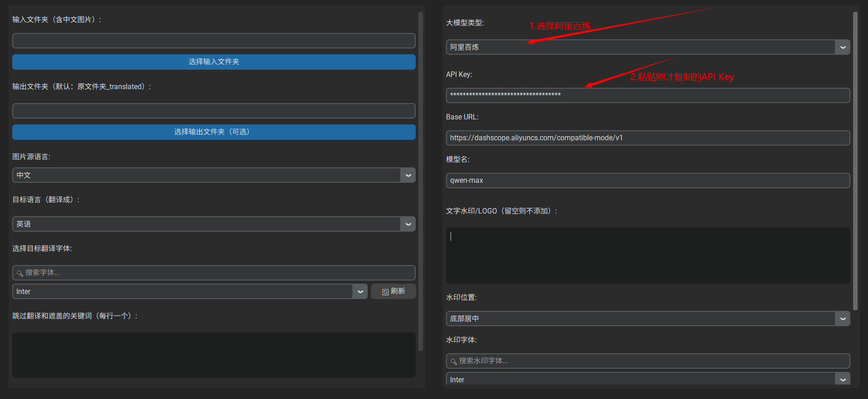Click the 跳过翻译和遮盖的关键词 text area

coord(213,355)
